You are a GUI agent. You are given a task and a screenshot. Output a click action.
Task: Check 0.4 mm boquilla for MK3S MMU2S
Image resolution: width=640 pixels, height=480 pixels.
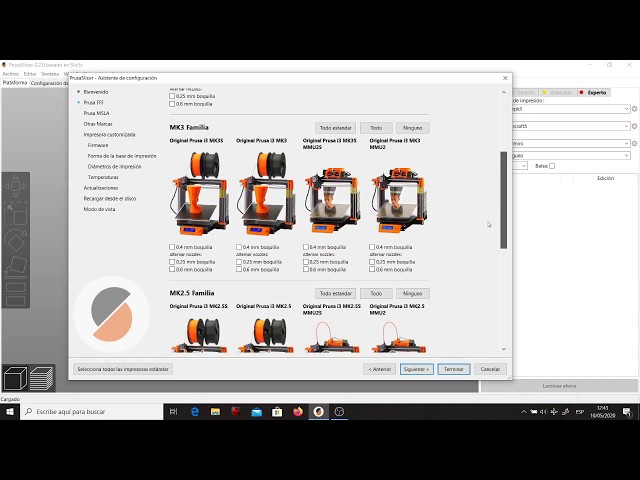306,247
